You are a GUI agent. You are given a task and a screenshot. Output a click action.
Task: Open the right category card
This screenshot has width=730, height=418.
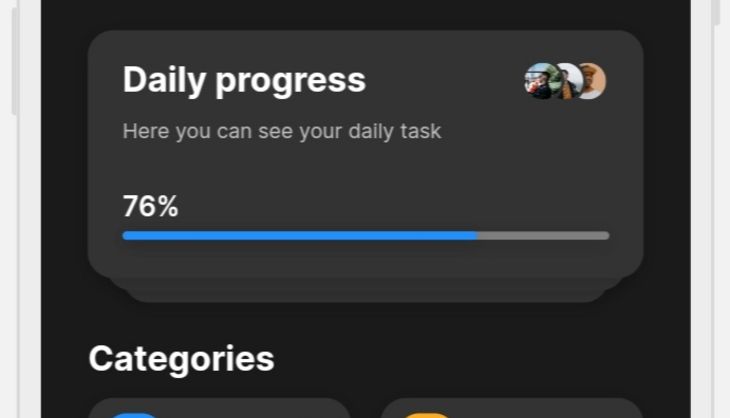click(x=512, y=408)
